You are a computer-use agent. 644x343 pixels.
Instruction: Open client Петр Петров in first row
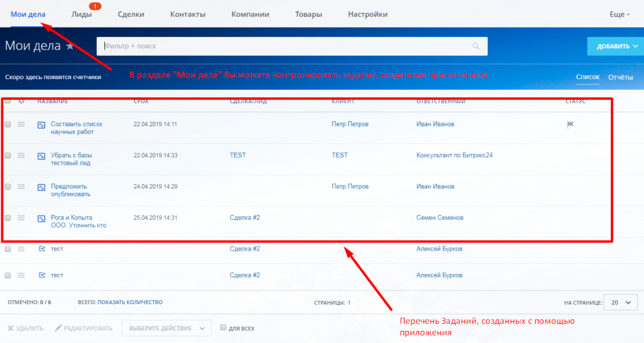point(350,124)
